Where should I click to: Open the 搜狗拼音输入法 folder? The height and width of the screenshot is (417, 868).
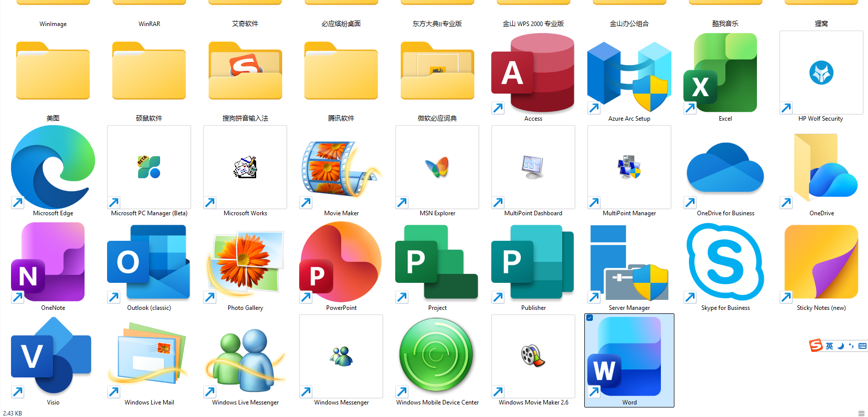245,73
